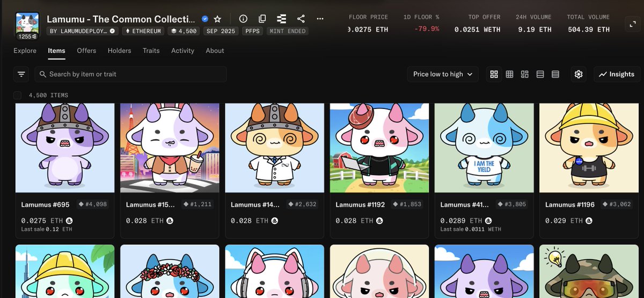Click rarity rank #3,805 badge
Screen dimensions: 644x298
pyautogui.click(x=512, y=205)
